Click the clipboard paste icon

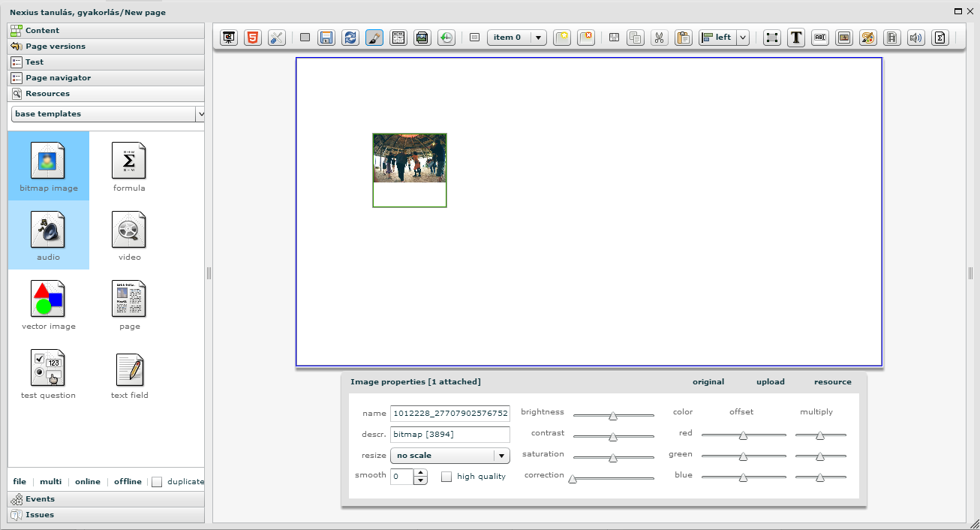coord(683,38)
